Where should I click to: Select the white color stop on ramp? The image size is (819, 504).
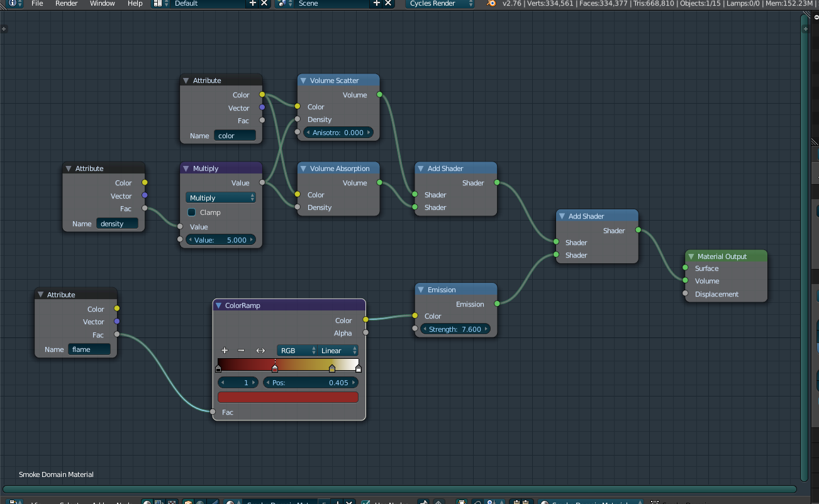(x=359, y=368)
